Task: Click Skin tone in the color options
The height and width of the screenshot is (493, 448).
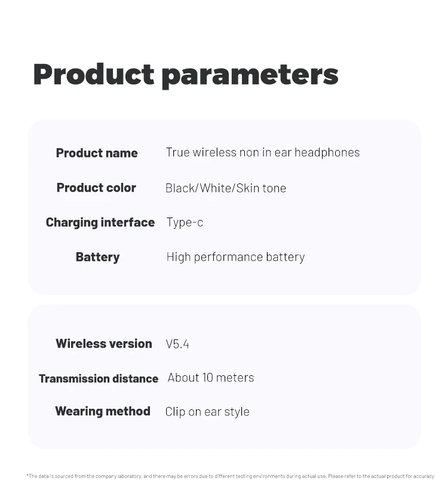Action: [261, 188]
